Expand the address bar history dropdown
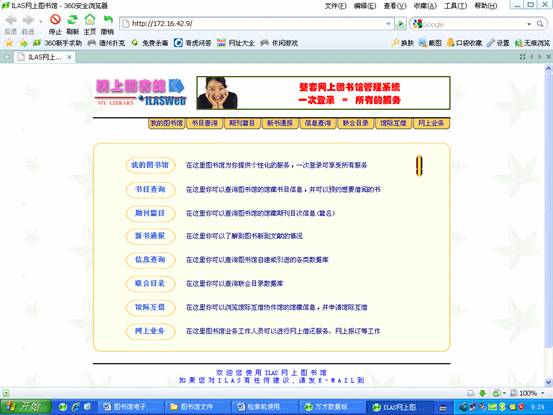 click(x=388, y=24)
